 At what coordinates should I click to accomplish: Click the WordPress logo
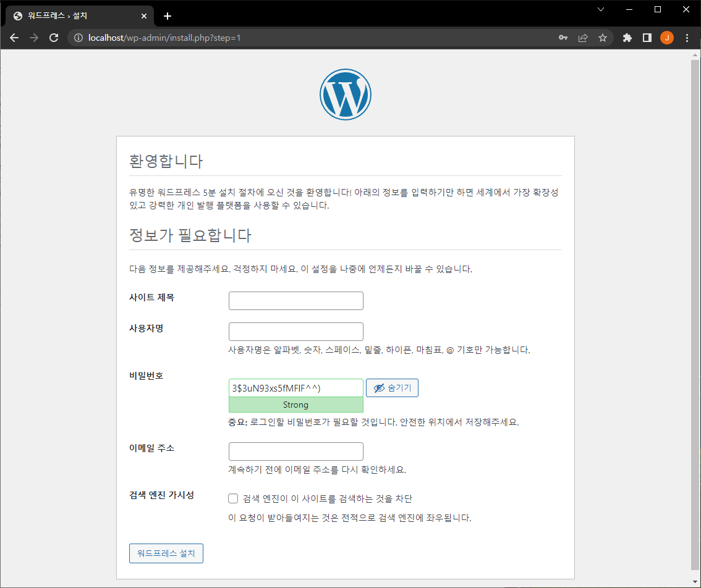click(x=345, y=94)
